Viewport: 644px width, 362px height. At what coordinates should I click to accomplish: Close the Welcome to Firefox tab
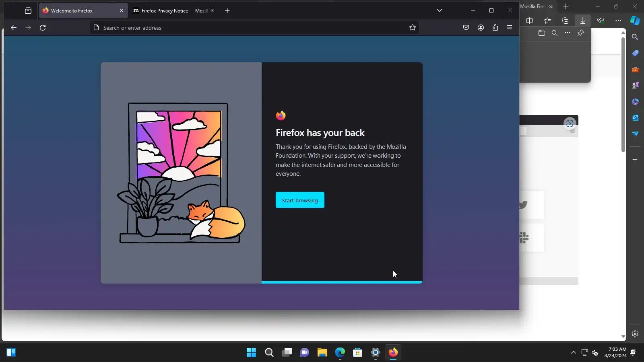tap(122, 11)
